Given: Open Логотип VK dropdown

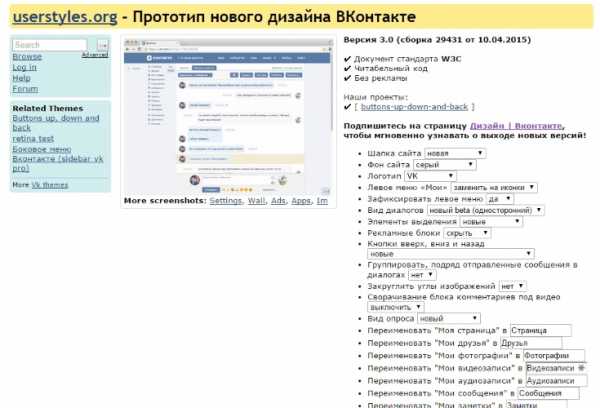Looking at the screenshot, I should (x=430, y=176).
